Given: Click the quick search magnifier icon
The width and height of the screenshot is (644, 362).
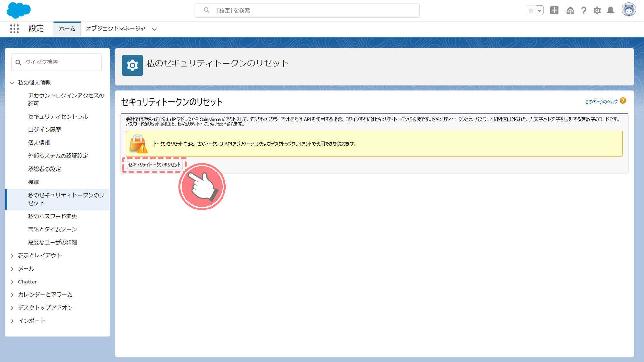Looking at the screenshot, I should click(x=18, y=62).
